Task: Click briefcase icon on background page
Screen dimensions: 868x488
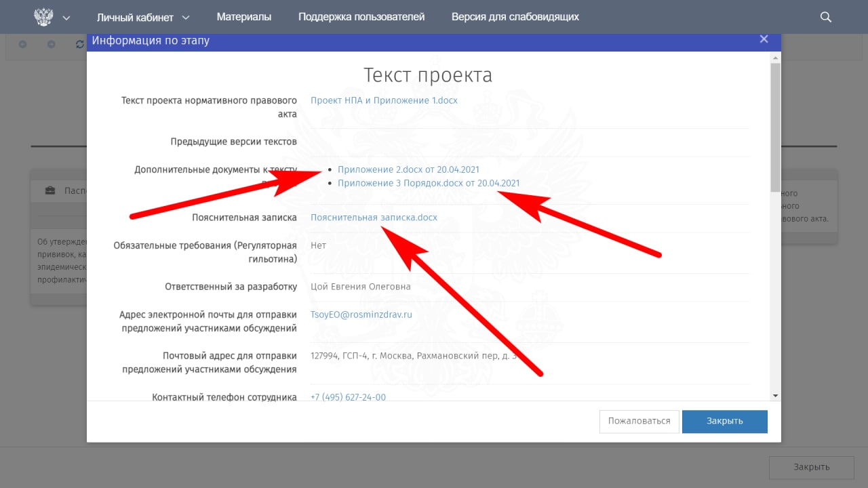Action: [x=50, y=190]
